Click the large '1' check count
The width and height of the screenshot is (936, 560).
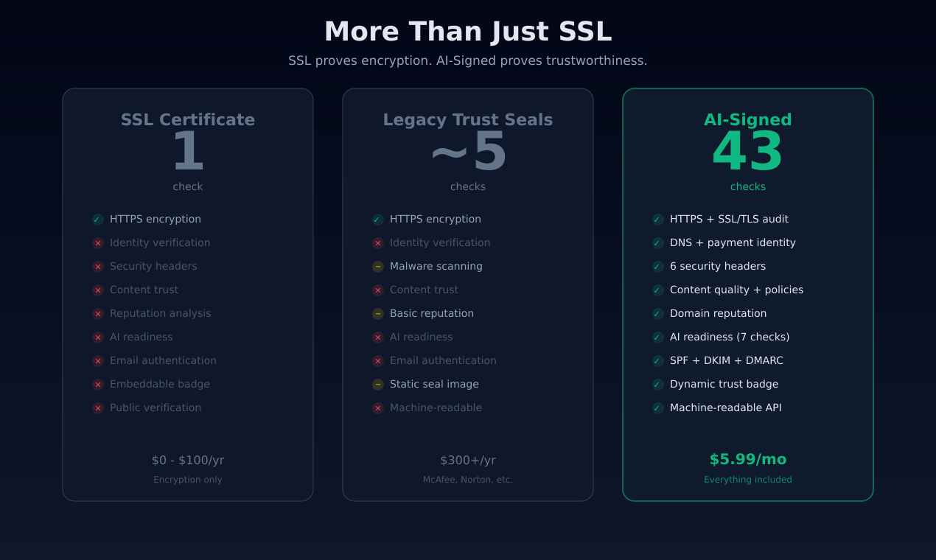point(188,153)
